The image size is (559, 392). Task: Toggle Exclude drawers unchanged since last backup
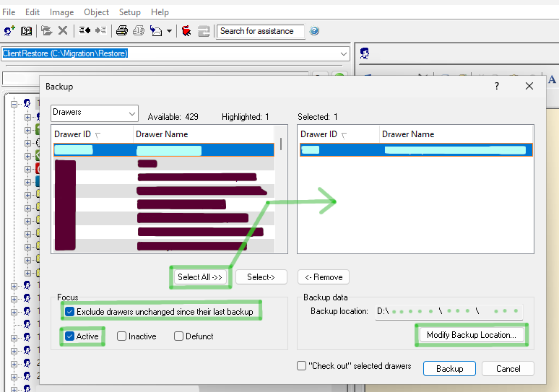[70, 312]
